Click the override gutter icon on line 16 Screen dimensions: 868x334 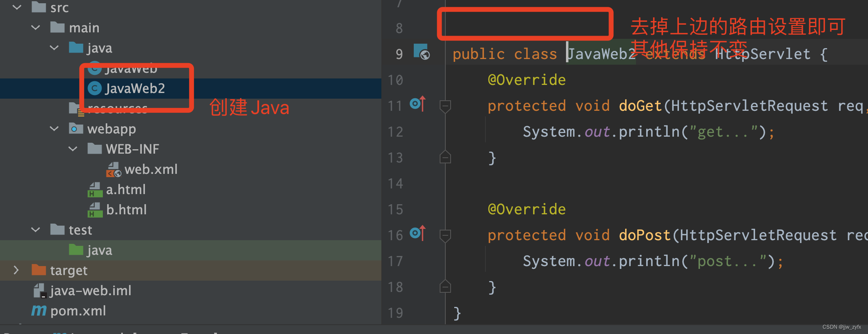[x=418, y=233]
